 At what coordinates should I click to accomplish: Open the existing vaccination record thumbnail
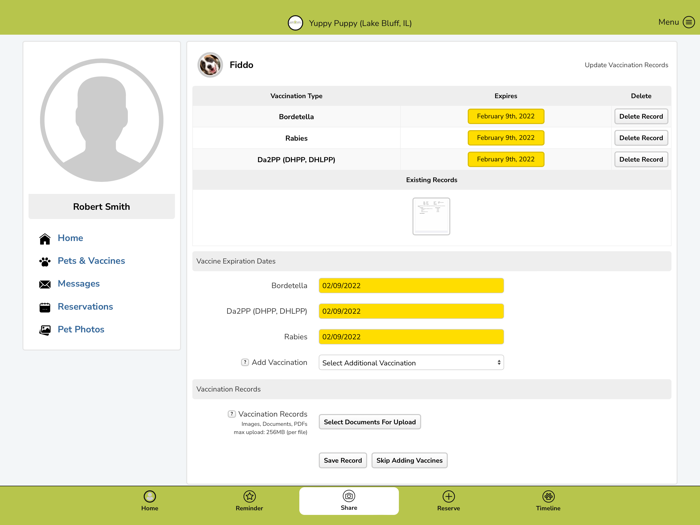pos(431,217)
